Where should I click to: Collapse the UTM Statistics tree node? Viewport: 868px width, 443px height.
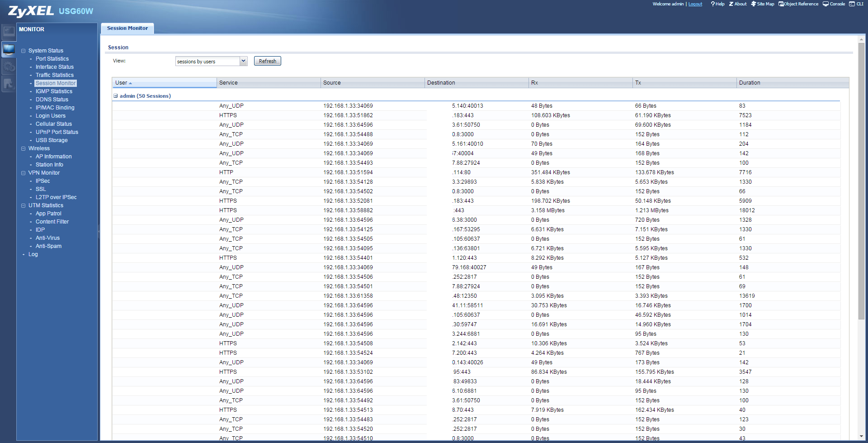coord(23,205)
